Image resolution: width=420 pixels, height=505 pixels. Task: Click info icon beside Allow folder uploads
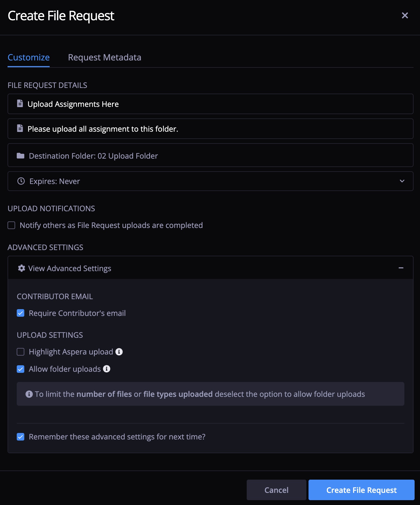point(107,369)
